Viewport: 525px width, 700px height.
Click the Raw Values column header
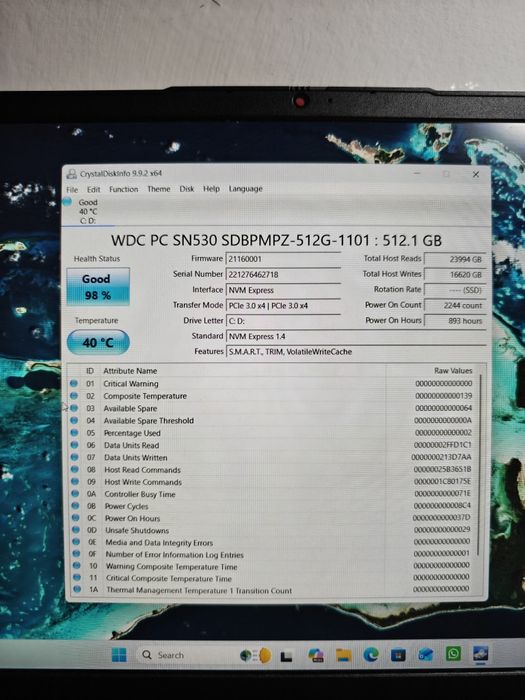point(453,371)
